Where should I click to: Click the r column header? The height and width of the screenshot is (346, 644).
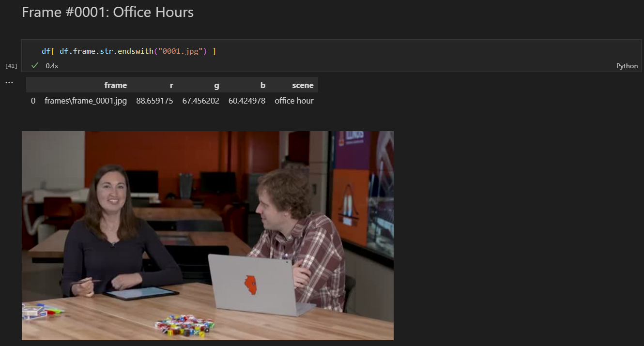171,85
